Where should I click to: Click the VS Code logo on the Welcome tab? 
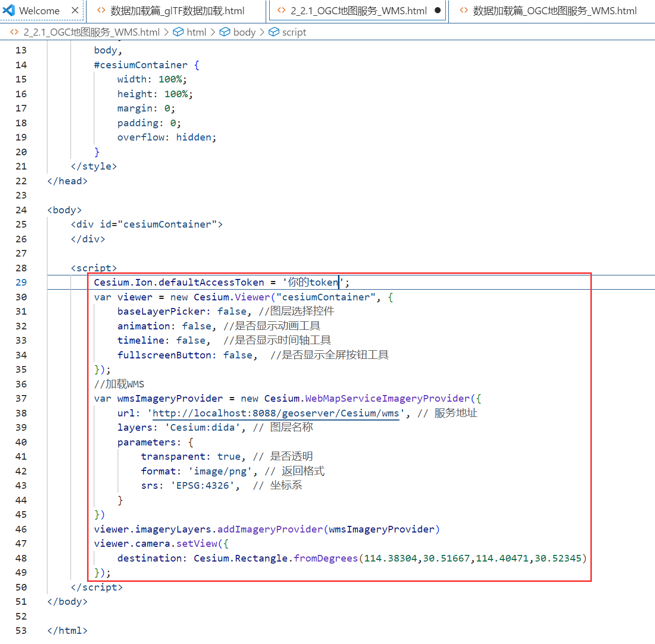pos(9,10)
